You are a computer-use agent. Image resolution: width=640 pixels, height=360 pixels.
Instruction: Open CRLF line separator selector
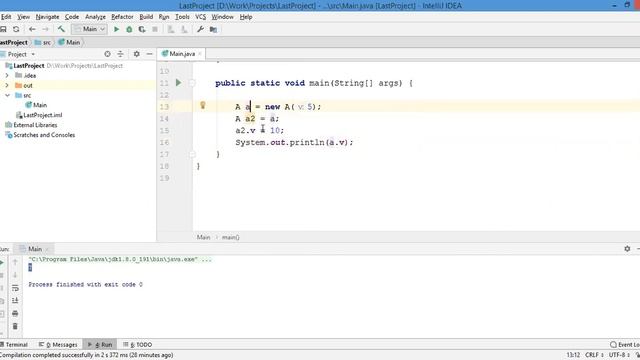click(x=594, y=355)
